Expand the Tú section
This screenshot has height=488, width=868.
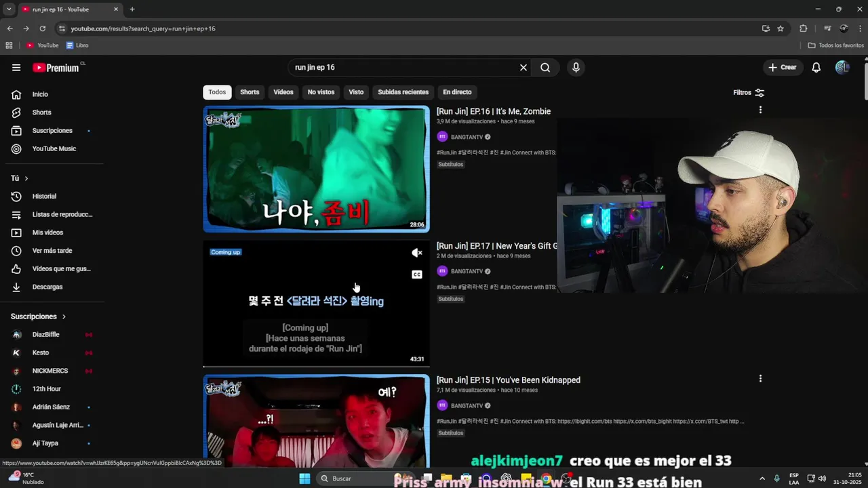(20, 178)
